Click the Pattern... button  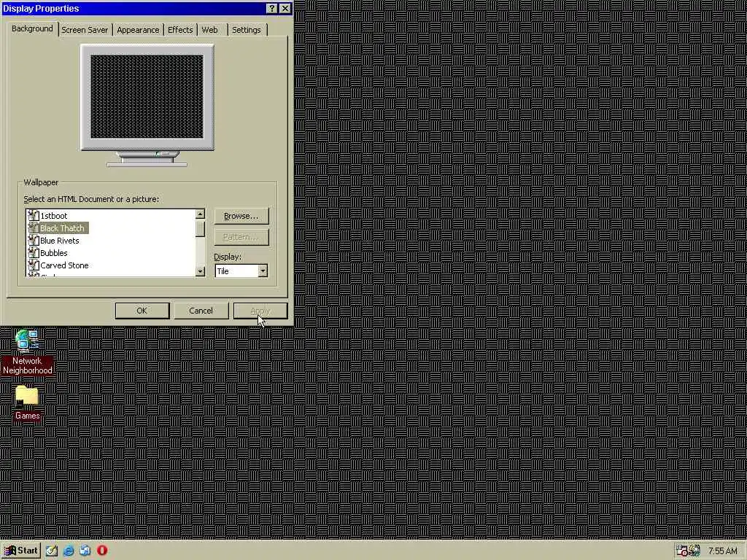click(x=241, y=237)
